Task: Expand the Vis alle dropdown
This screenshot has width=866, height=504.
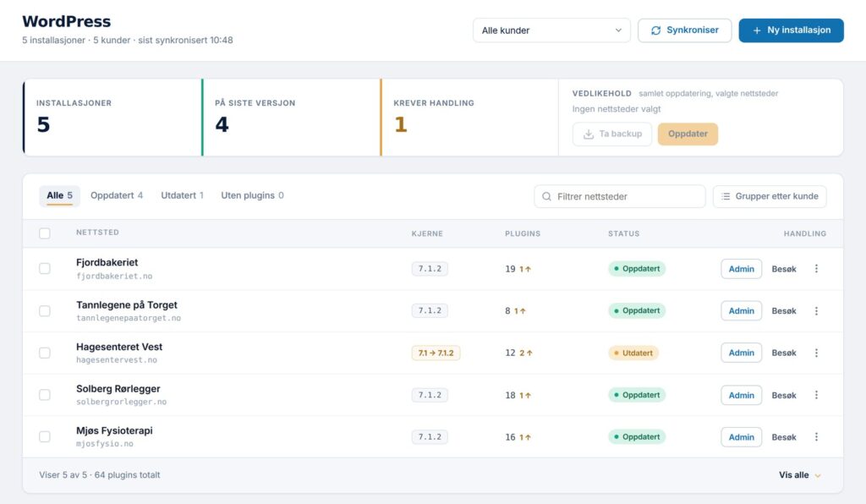Action: [800, 474]
